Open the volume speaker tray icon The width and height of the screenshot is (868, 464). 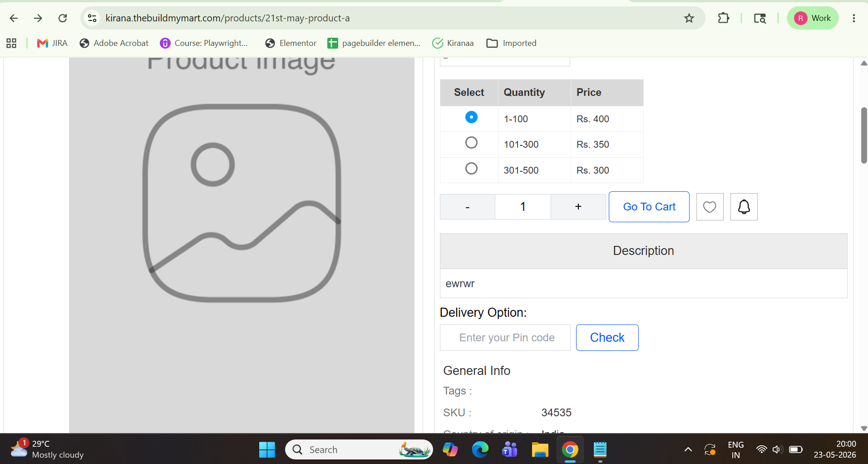tap(777, 449)
